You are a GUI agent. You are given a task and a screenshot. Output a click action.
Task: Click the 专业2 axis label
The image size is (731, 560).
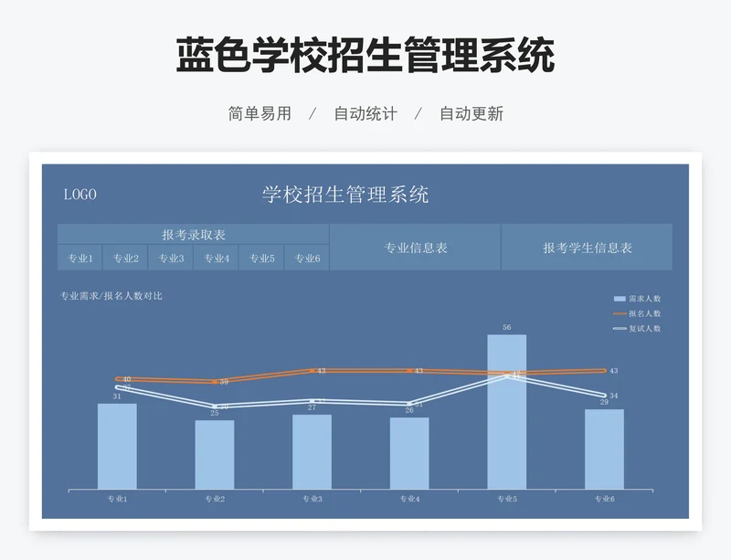[215, 499]
